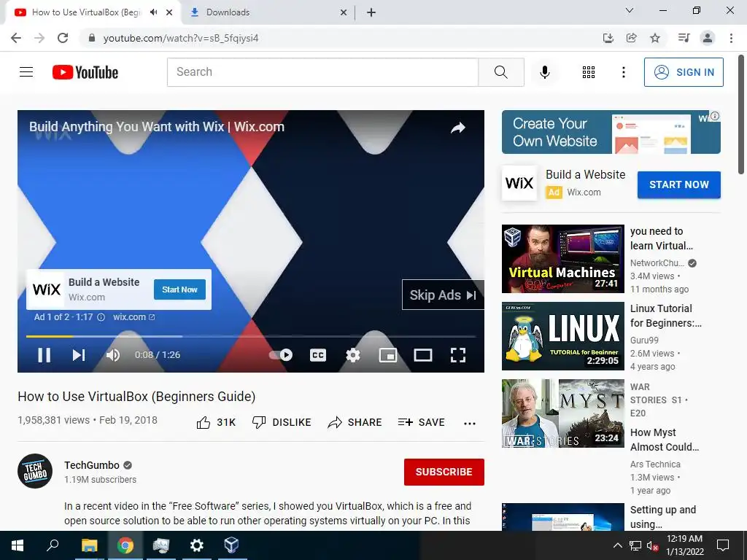Open 'you need to learn Virtual' title
This screenshot has height=560, width=747.
(661, 238)
